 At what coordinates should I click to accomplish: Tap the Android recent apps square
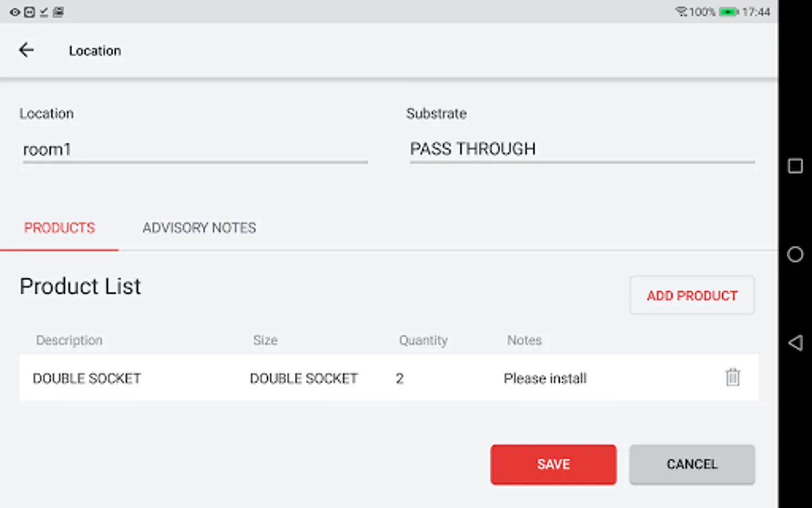[795, 166]
